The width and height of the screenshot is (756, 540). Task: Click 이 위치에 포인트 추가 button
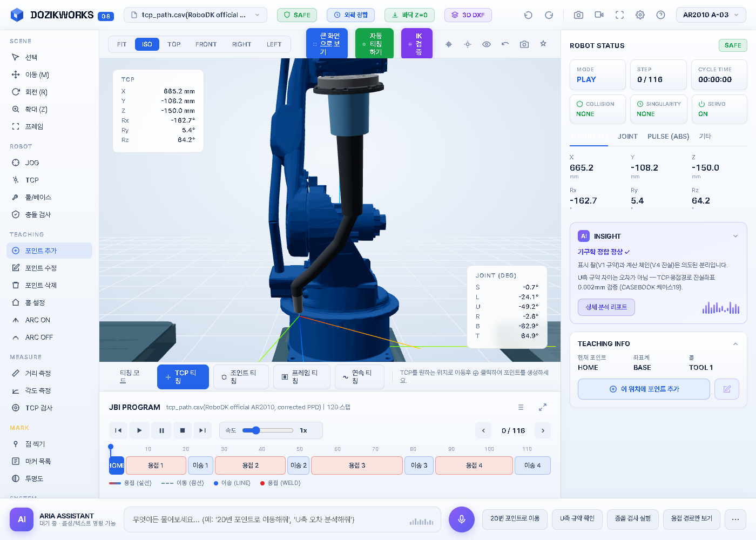click(644, 389)
